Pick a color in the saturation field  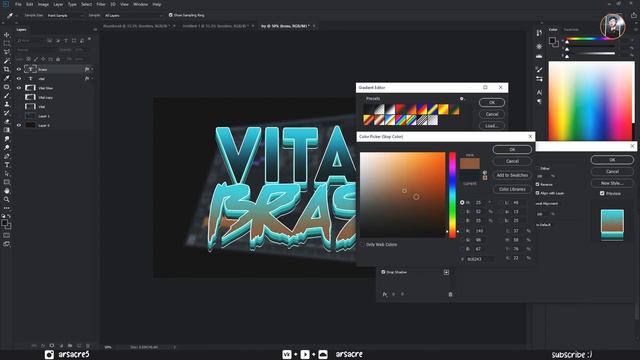[402, 195]
